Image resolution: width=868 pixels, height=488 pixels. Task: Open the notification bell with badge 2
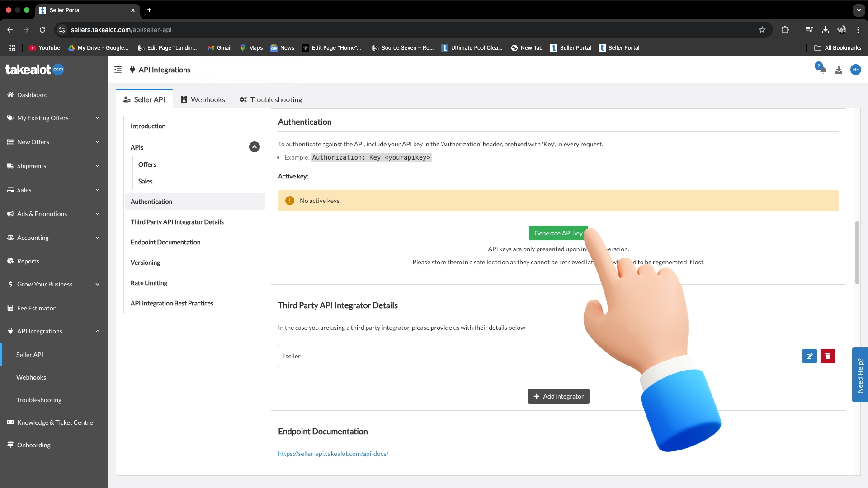[x=821, y=70]
